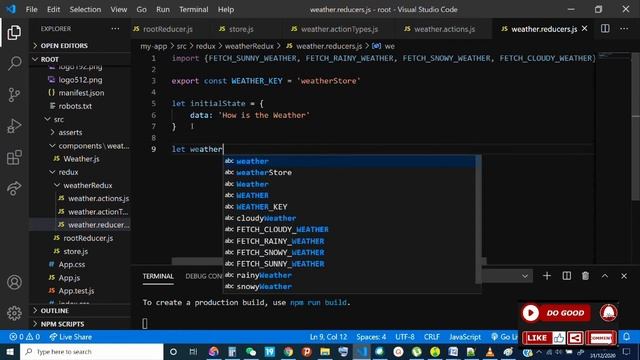Select WEATHER_KEY autocomplete suggestion
Viewport: 640px width, 360px height.
[x=349, y=207]
